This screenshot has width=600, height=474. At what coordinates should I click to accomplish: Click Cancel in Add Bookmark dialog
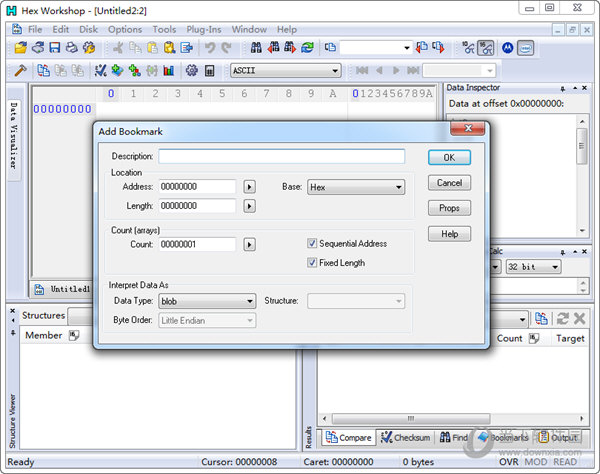point(449,183)
